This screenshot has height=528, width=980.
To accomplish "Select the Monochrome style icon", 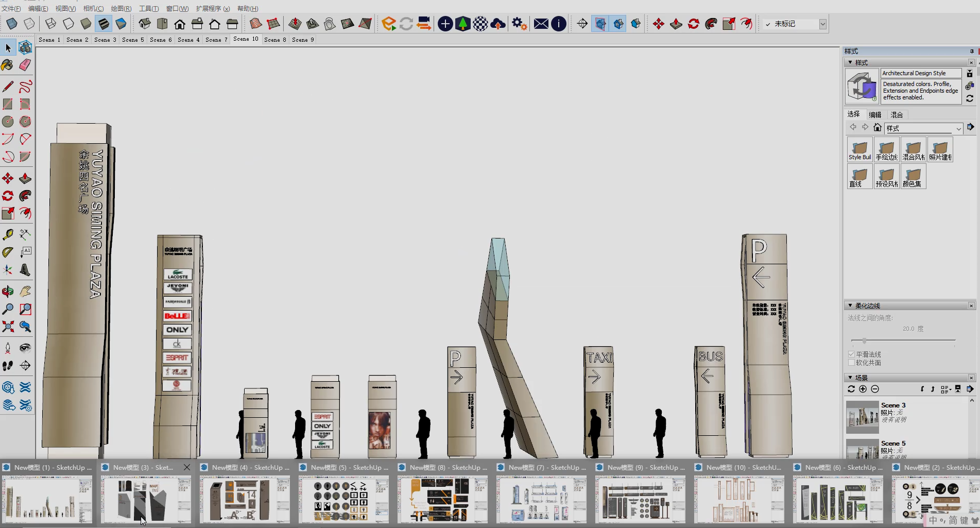I will [121, 24].
